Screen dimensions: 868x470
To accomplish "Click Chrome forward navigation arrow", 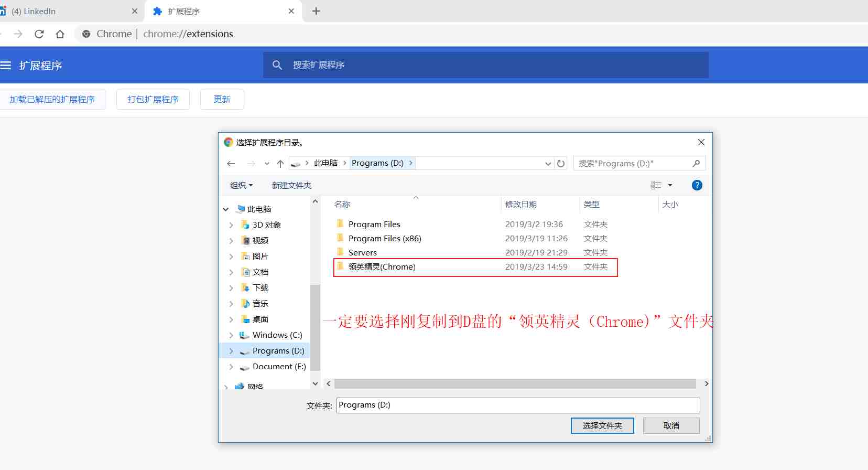I will (18, 34).
